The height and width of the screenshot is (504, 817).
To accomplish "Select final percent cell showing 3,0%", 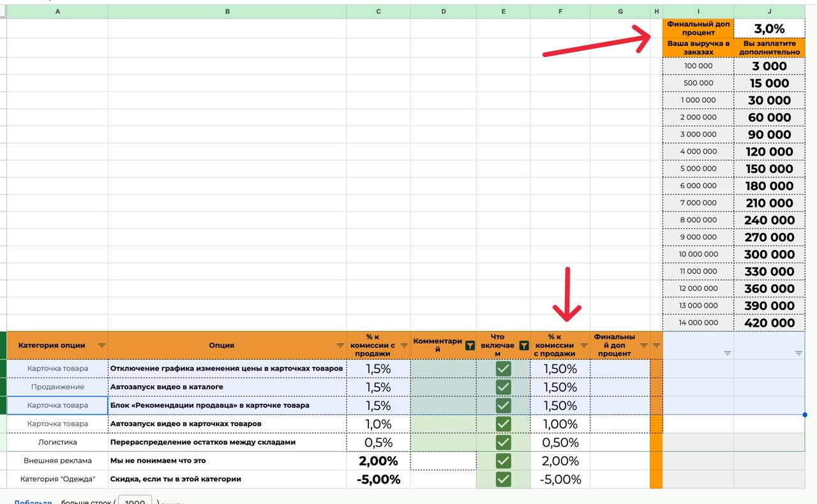I will (x=770, y=29).
